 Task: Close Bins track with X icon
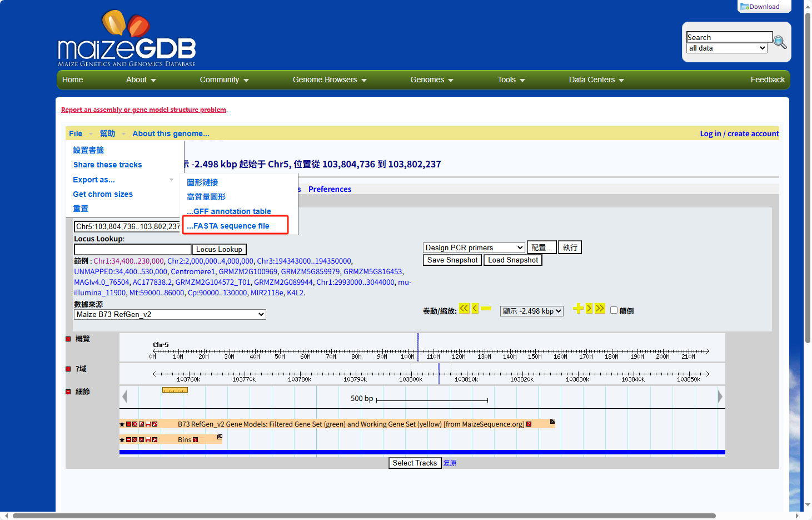point(135,440)
